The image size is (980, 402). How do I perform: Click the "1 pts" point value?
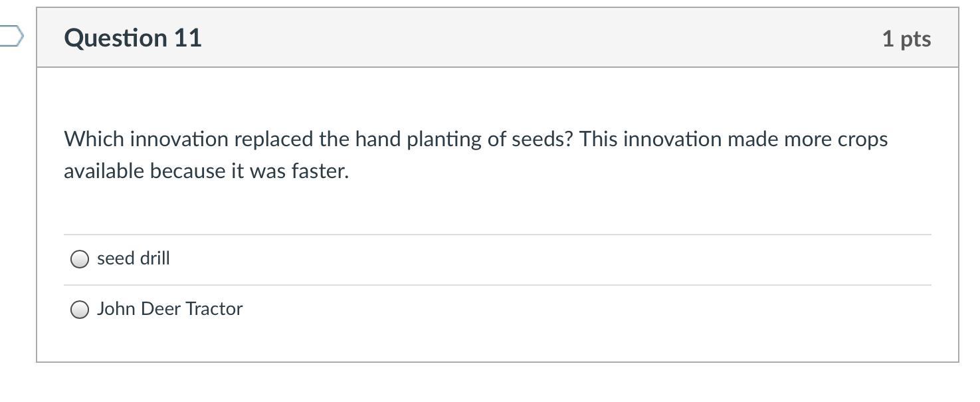[906, 39]
